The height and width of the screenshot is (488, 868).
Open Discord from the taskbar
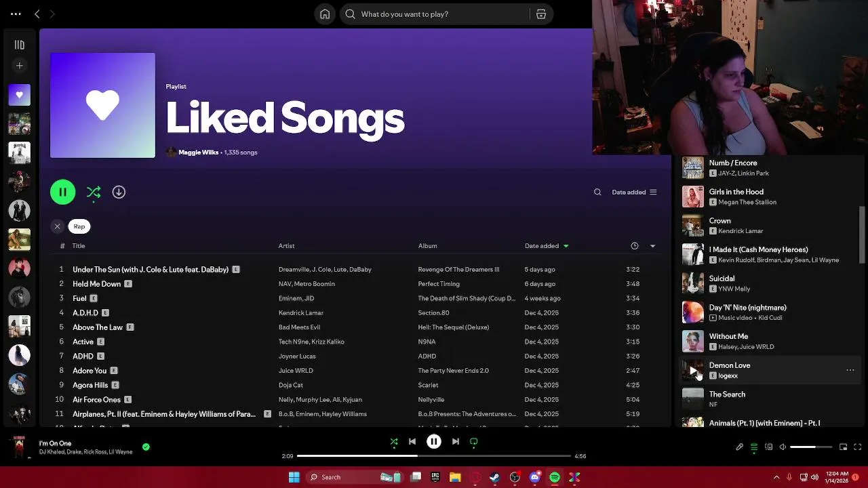[x=534, y=477]
